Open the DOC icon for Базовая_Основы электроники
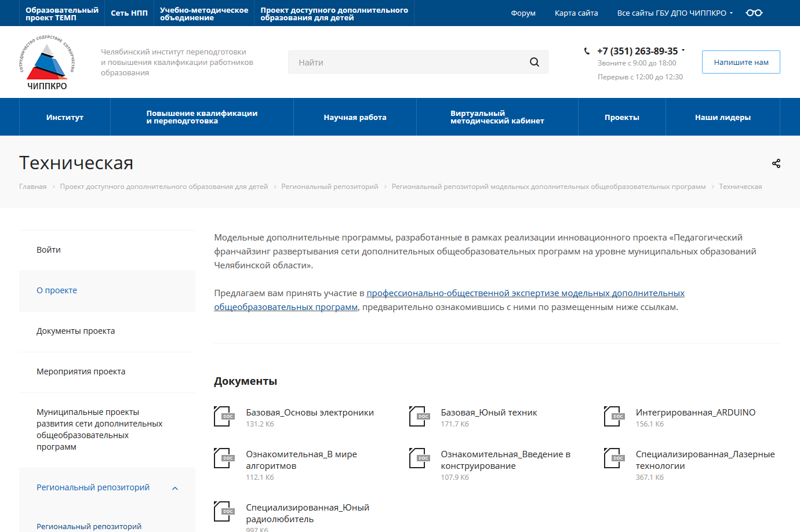The height and width of the screenshot is (532, 800). click(x=224, y=416)
